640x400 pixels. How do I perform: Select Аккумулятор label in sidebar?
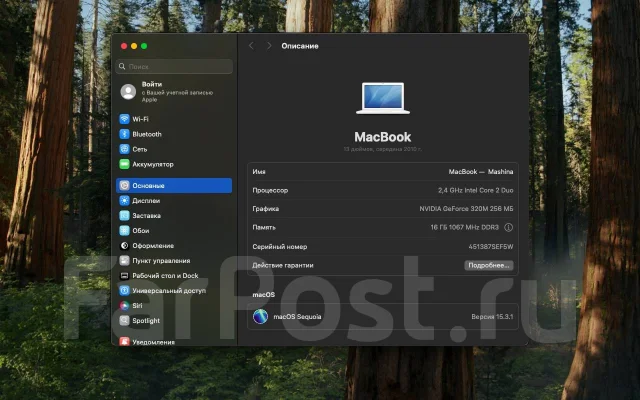point(153,164)
